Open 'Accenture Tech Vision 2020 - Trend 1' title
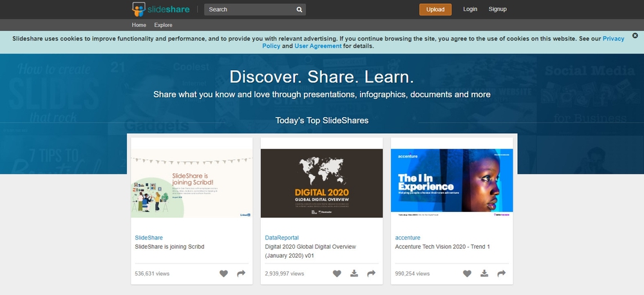644x295 pixels. tap(442, 247)
